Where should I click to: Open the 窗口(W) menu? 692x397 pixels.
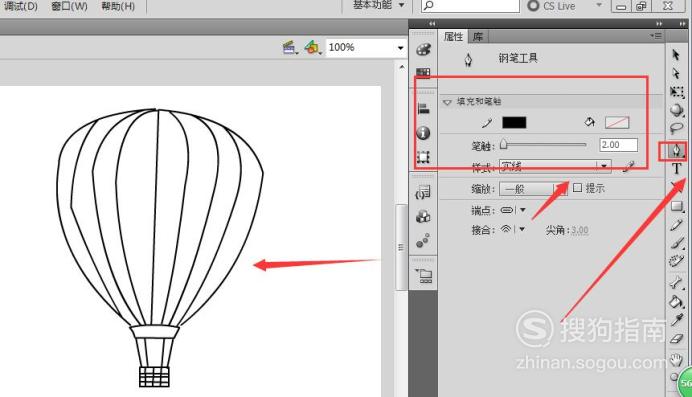pos(69,6)
